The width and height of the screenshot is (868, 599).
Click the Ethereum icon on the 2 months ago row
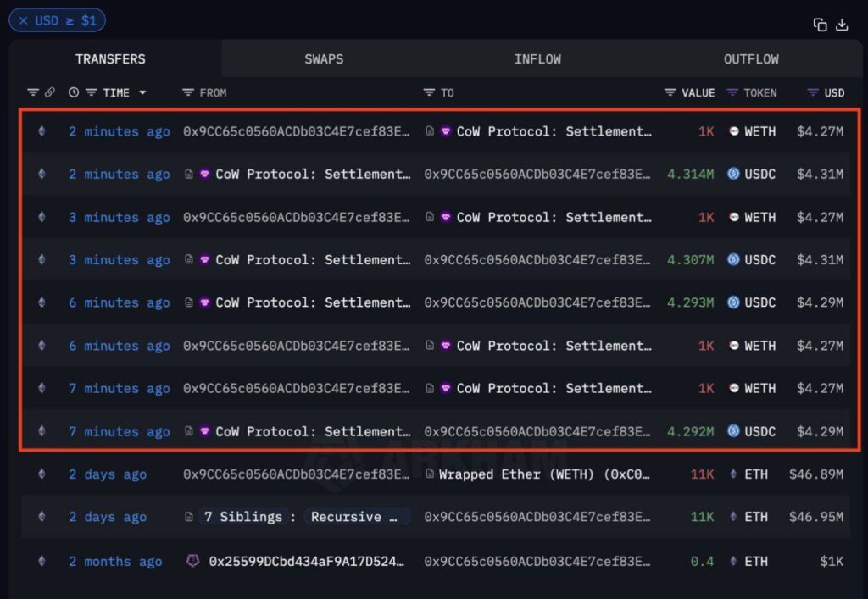pos(42,561)
